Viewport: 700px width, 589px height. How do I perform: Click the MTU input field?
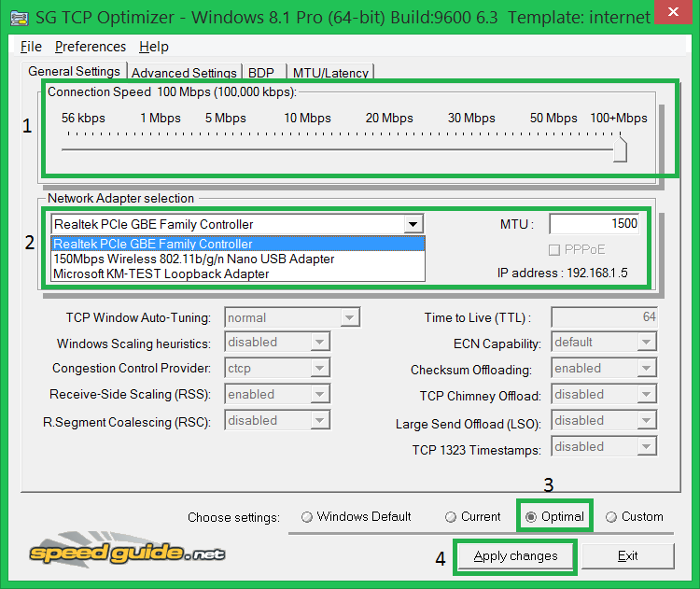(x=595, y=223)
